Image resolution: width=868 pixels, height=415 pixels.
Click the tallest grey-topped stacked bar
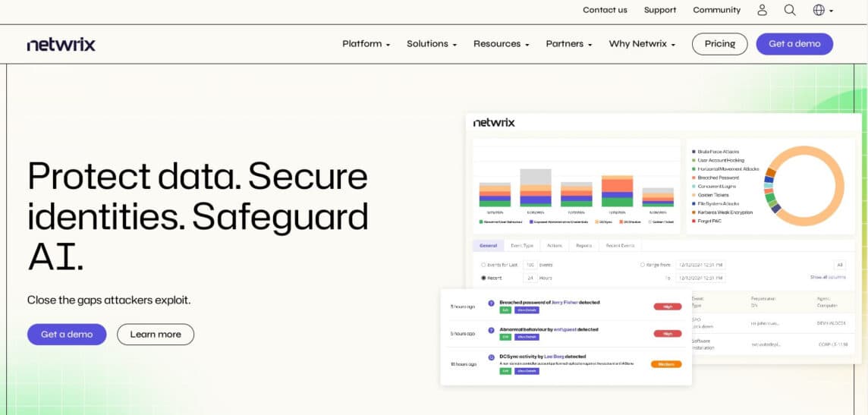[x=536, y=188]
